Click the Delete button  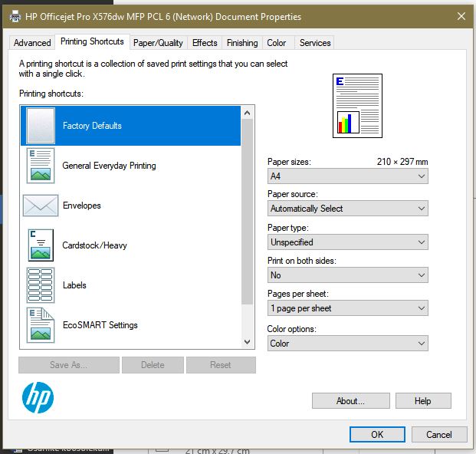point(153,365)
